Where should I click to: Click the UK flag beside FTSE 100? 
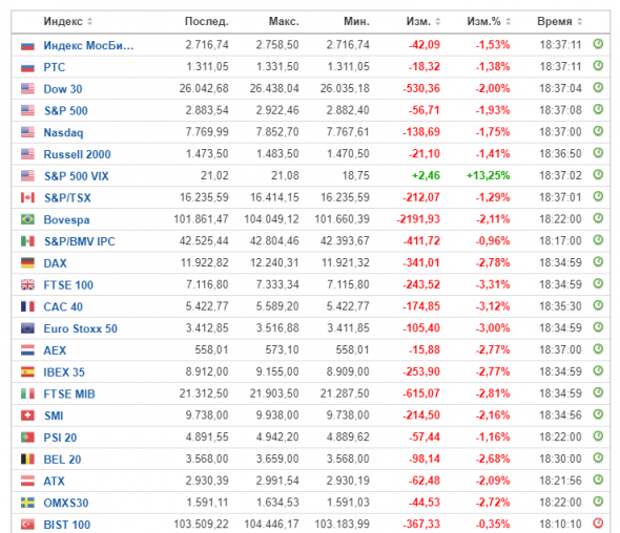click(28, 284)
